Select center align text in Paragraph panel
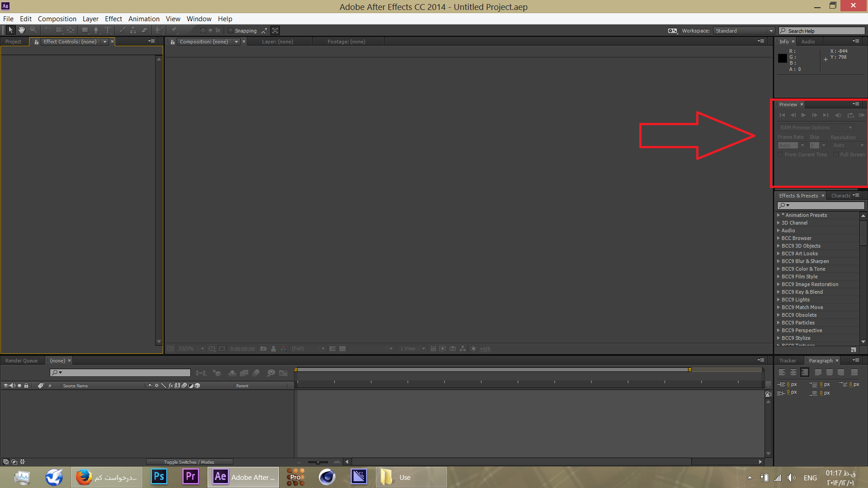Screen dimensions: 868x488 pyautogui.click(x=793, y=372)
